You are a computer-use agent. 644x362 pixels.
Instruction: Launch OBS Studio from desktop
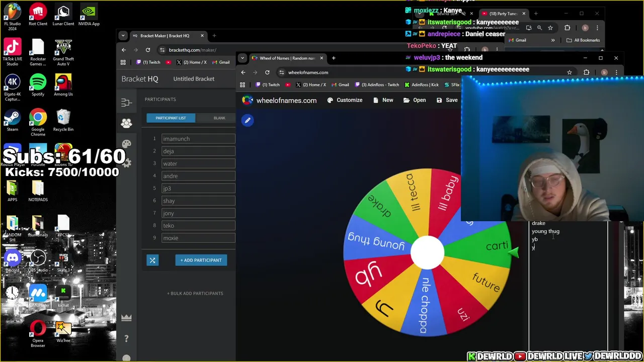[x=38, y=261]
